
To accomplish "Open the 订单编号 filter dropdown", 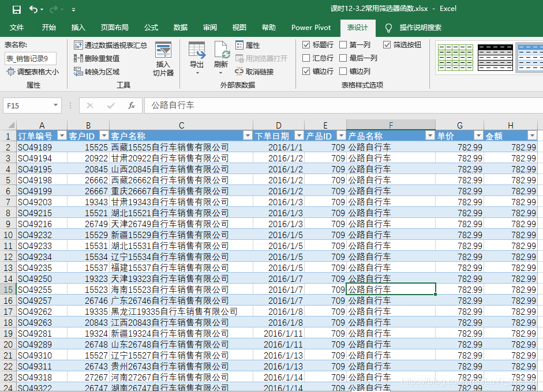I will (x=62, y=135).
